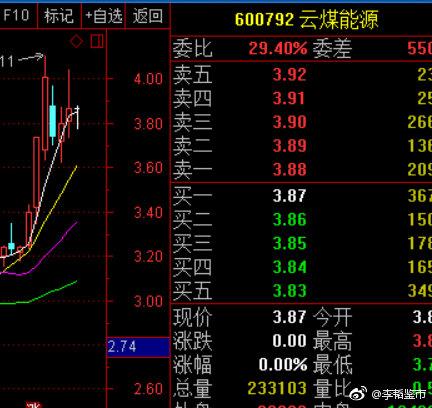Viewport: 432px width, 408px height.
Task: Open the F10 company info tab
Action: [x=17, y=15]
